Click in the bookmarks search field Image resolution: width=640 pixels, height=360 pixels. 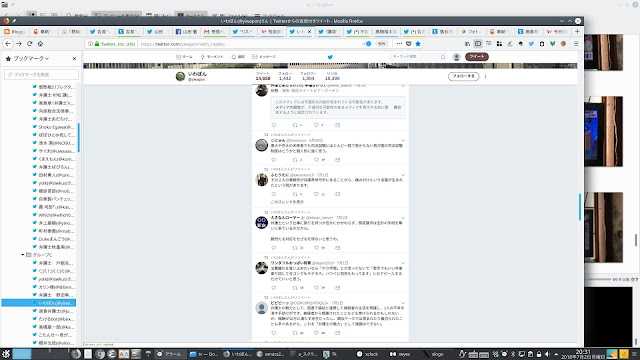42,74
